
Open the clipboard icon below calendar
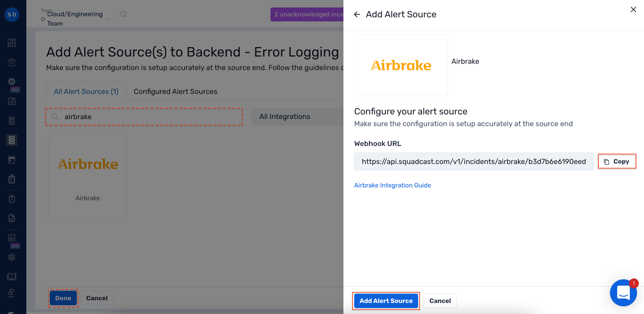(12, 179)
